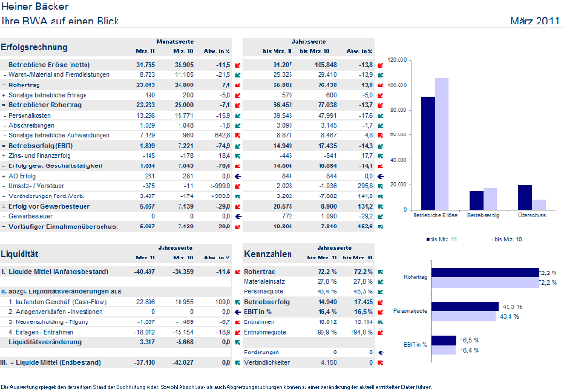Click the green yearly arrow in the Umsatz-/Vorsteuer row

point(380,186)
